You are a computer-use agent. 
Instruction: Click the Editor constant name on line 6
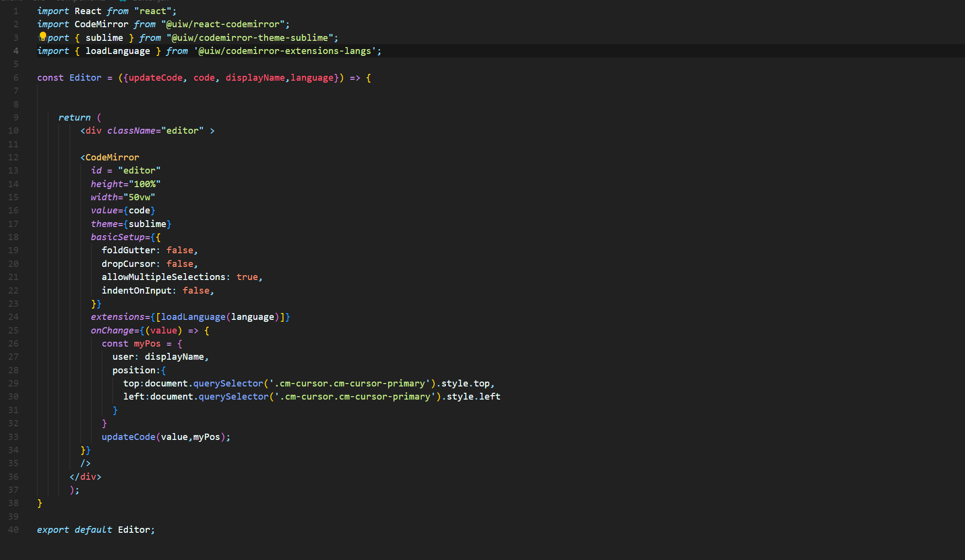[85, 78]
